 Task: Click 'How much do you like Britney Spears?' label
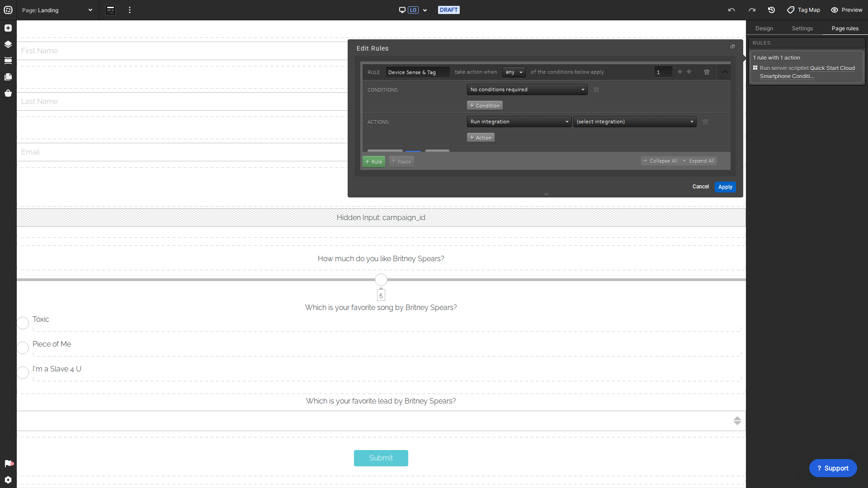(381, 258)
